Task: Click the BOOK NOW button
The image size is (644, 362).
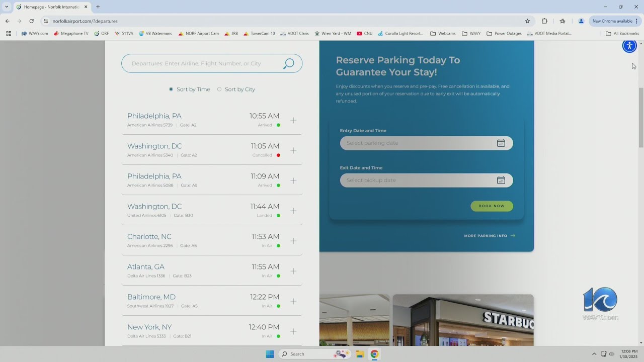Action: 492,206
